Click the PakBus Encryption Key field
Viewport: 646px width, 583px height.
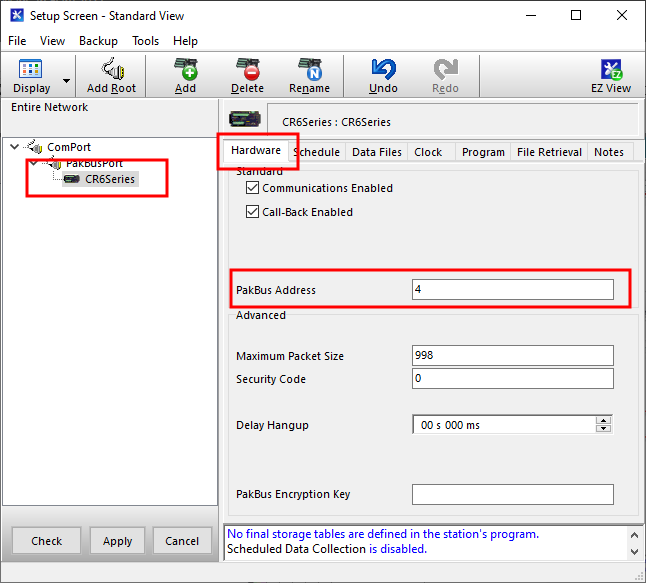click(x=513, y=494)
